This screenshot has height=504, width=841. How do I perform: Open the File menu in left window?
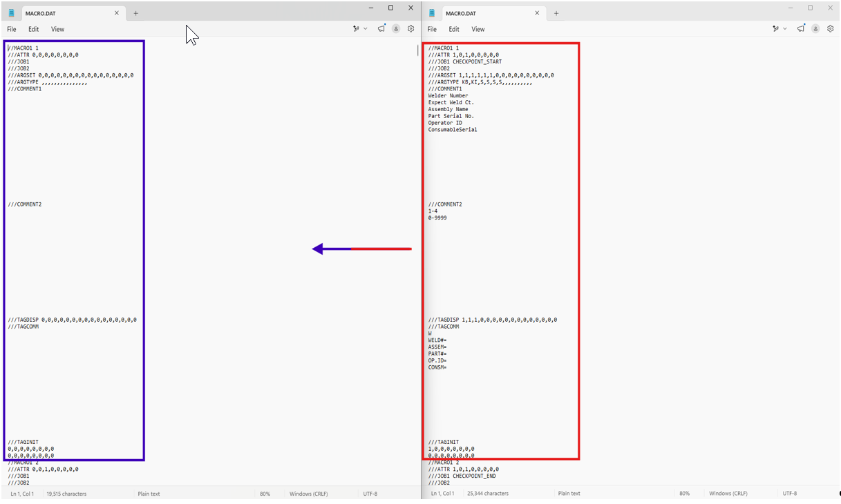[x=12, y=29]
